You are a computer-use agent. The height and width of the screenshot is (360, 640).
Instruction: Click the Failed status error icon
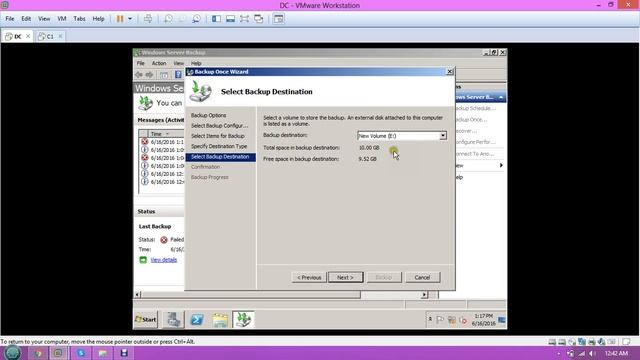164,240
